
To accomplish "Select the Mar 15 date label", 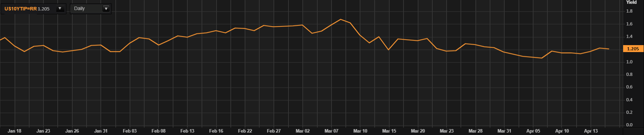I will pos(389,131).
